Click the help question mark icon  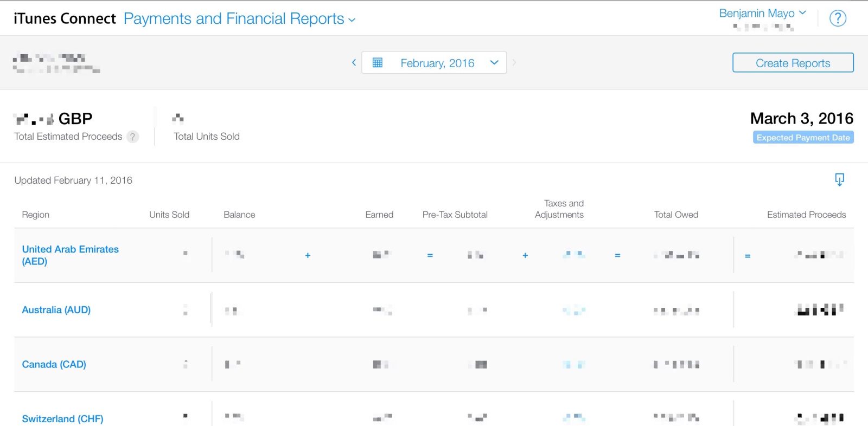point(838,18)
